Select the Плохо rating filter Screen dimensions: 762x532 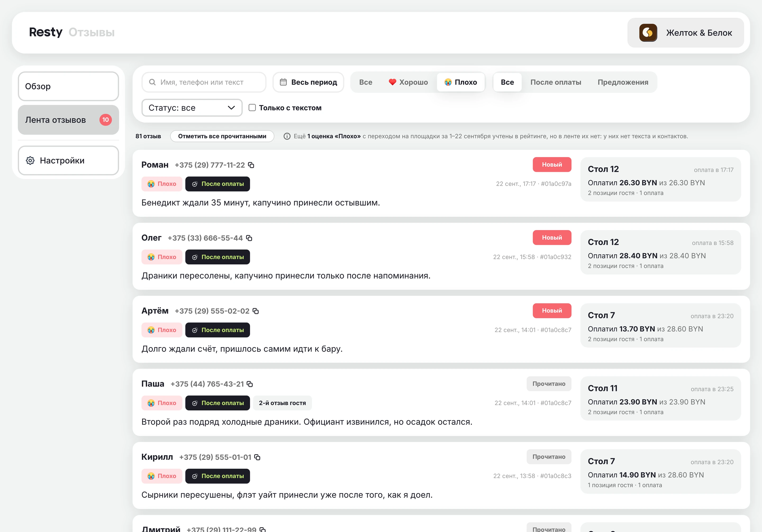click(x=461, y=82)
